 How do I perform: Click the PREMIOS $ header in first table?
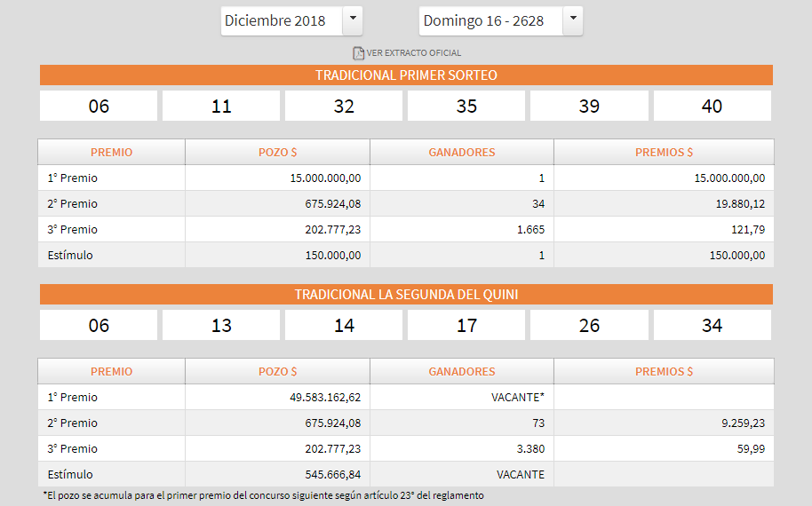pos(664,153)
